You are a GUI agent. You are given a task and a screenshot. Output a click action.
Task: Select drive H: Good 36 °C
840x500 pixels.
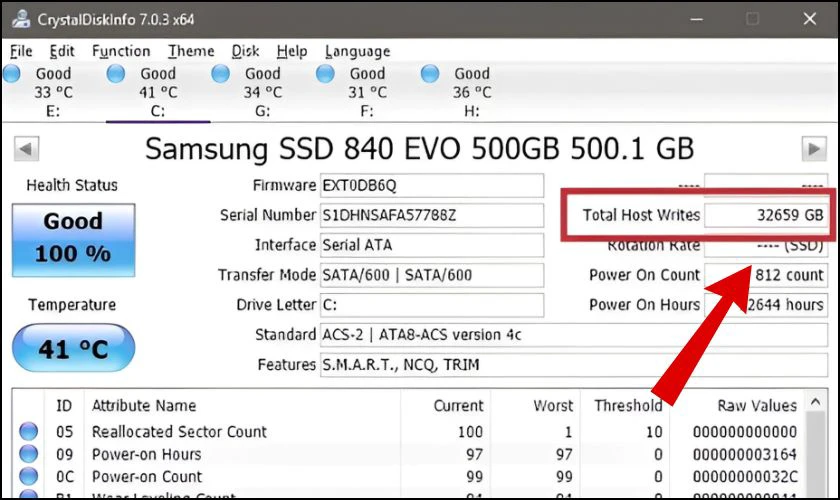(x=471, y=92)
